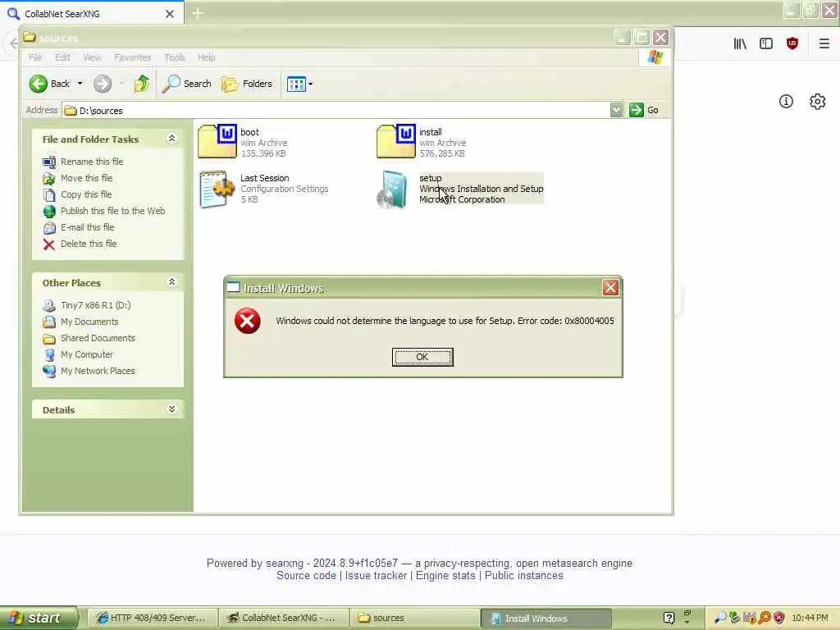Screen dimensions: 840x630
Task: Click the green Back arrow icon
Action: [39, 84]
